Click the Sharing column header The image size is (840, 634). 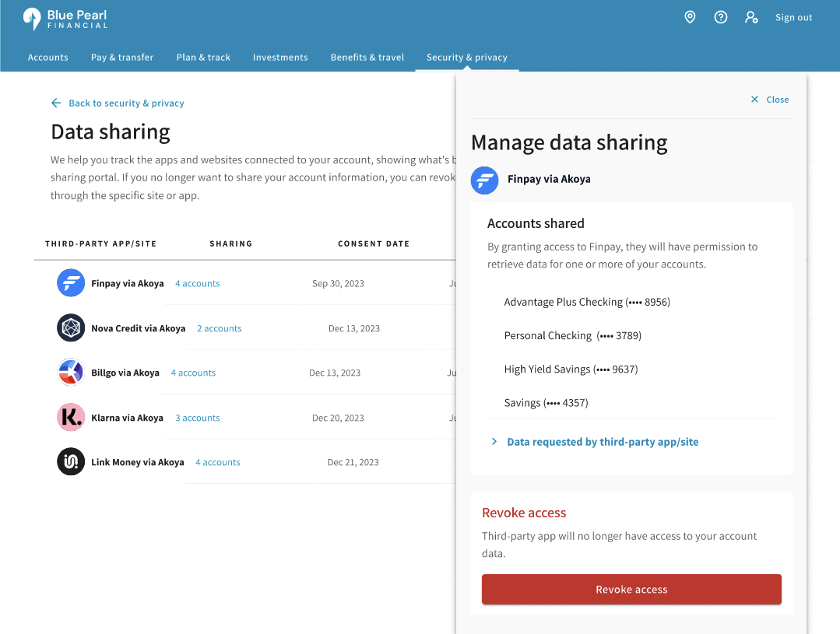point(231,243)
